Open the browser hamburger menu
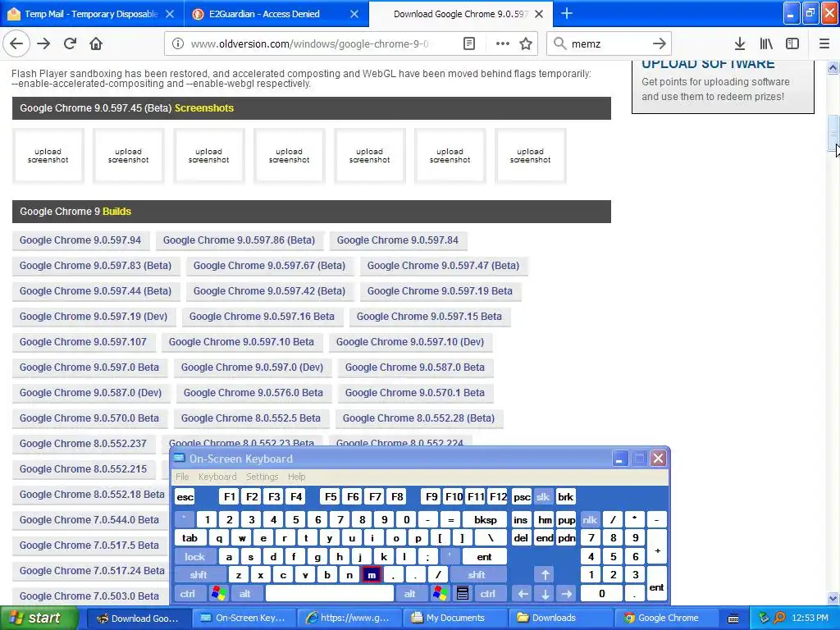840x630 pixels. (x=824, y=44)
